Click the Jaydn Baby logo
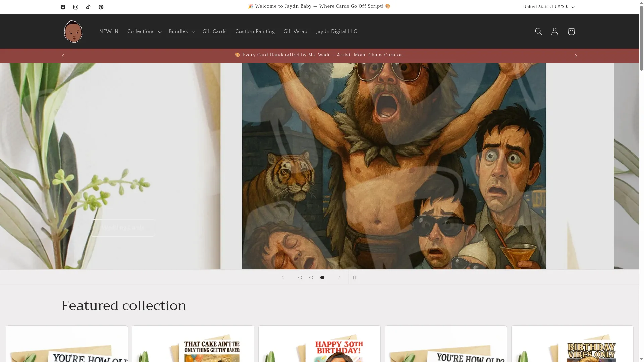644x362 pixels. pos(73,32)
